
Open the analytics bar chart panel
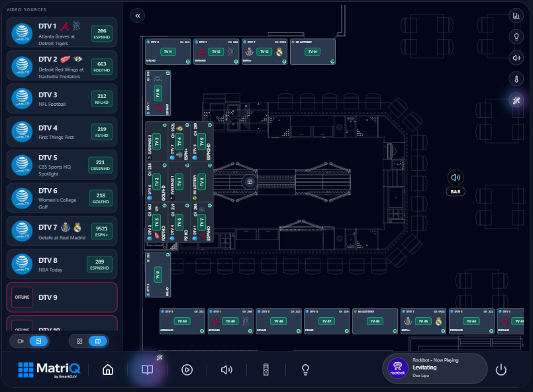point(516,15)
